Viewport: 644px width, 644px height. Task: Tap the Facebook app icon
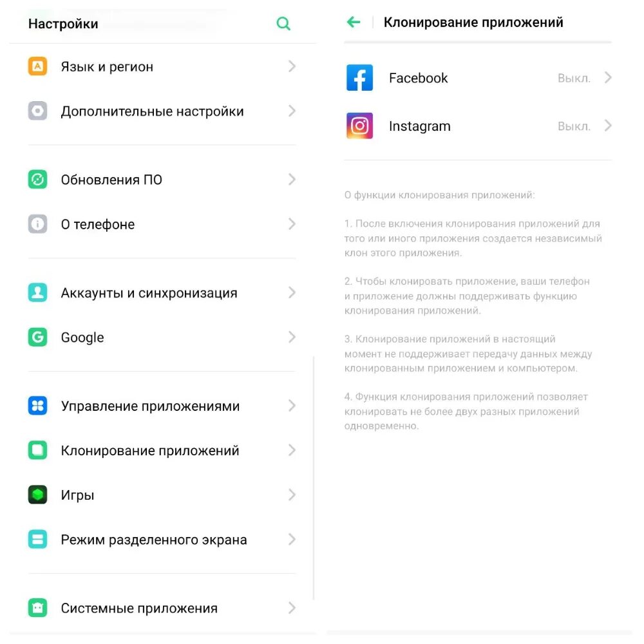click(359, 78)
